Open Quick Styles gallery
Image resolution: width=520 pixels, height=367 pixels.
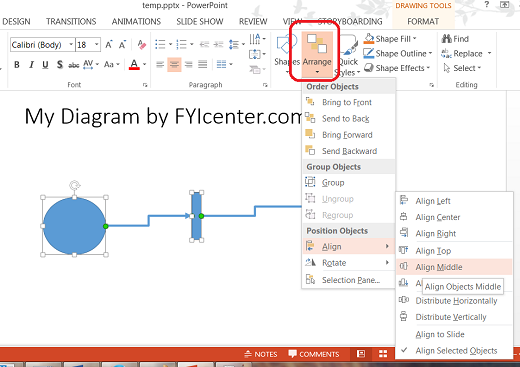coord(348,55)
